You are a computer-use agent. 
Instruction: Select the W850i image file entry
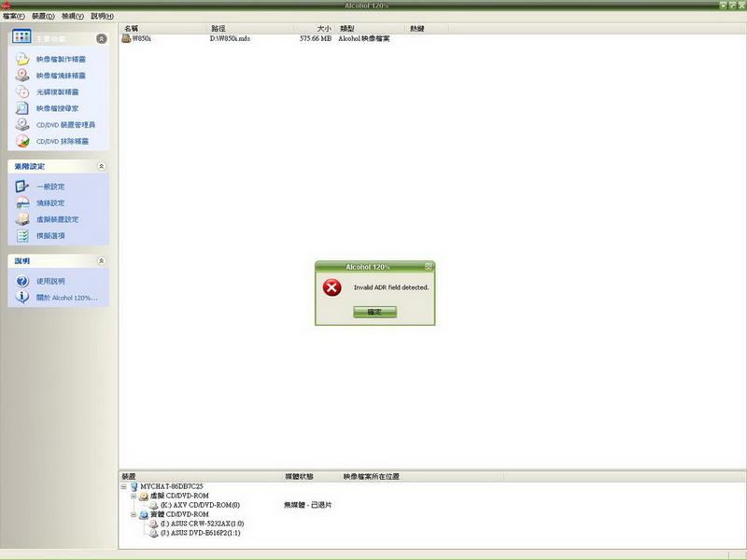click(x=141, y=38)
